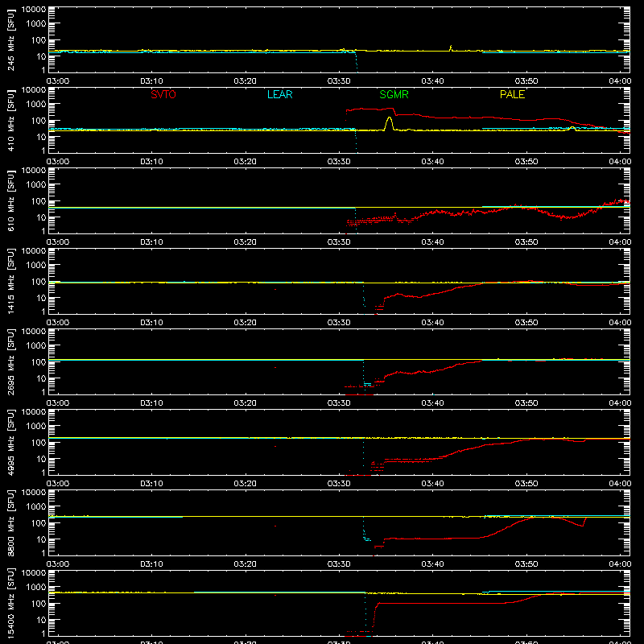Click the 03:20 tick label below the 8800 MHz plot

point(246,564)
